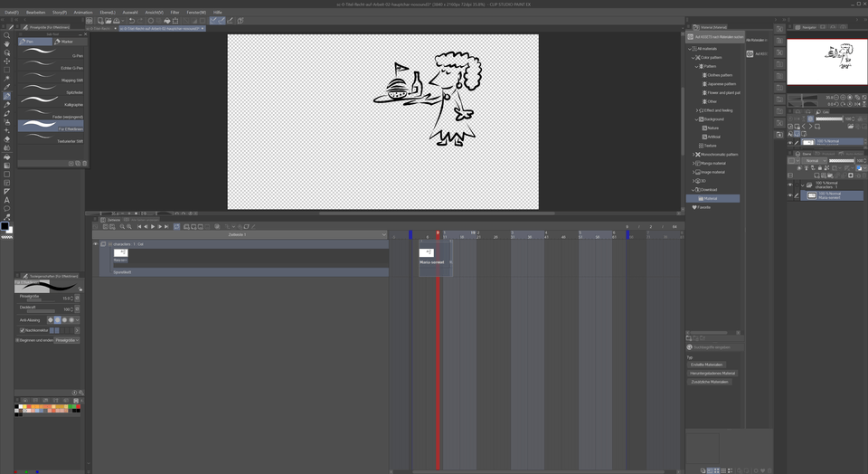Screen dimensions: 868x474
Task: Open the Pinselgröße start-end dropdown
Action: [x=67, y=340]
